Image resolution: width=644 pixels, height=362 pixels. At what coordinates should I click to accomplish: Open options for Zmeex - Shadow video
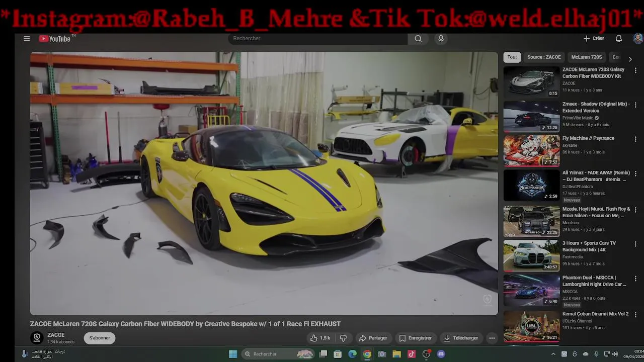(x=635, y=105)
